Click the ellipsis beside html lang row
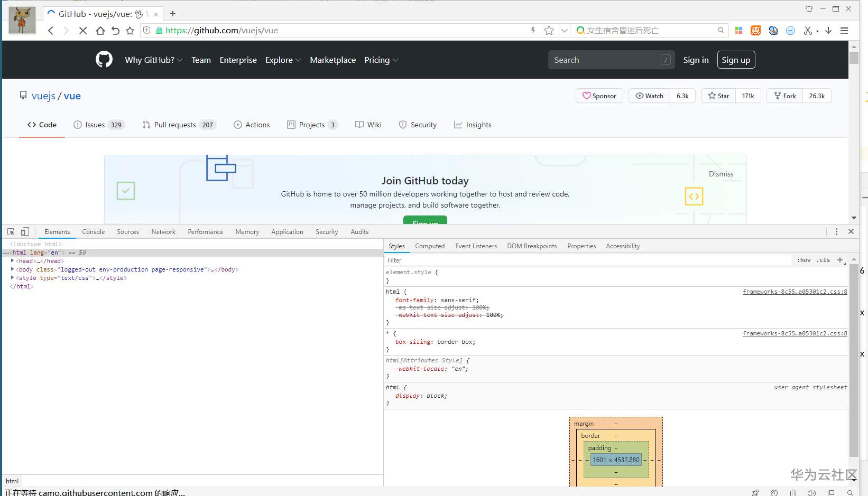 (x=6, y=253)
